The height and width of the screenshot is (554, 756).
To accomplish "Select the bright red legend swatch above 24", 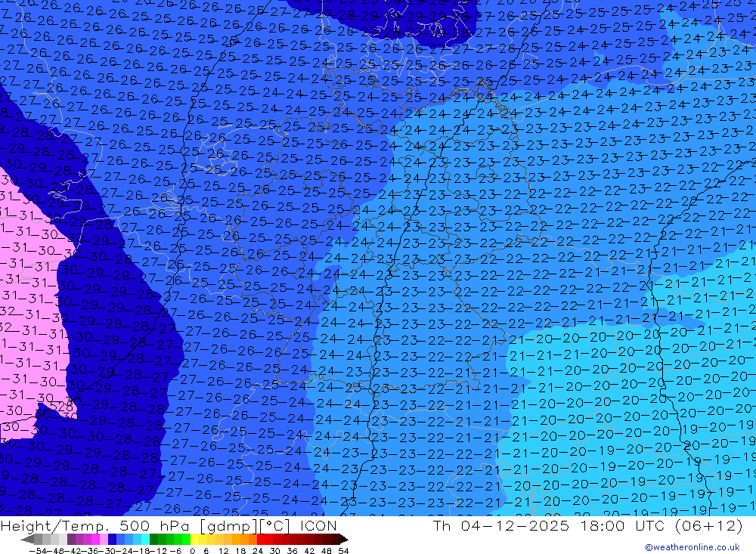I will pos(261,539).
